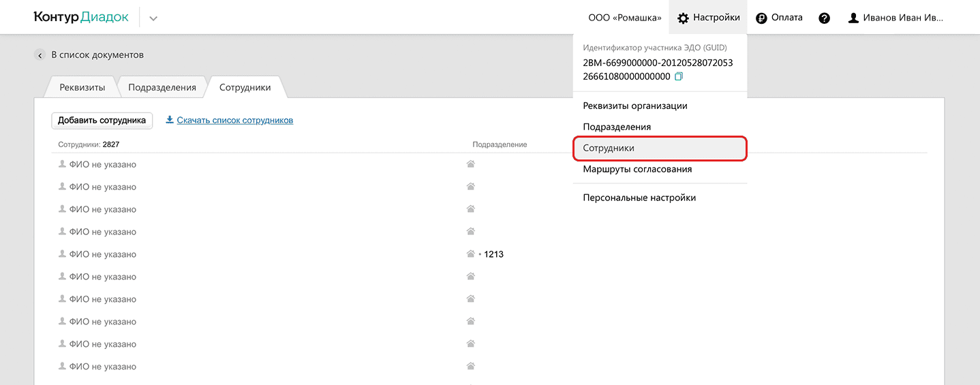Click the house icon next to 1213

point(470,254)
